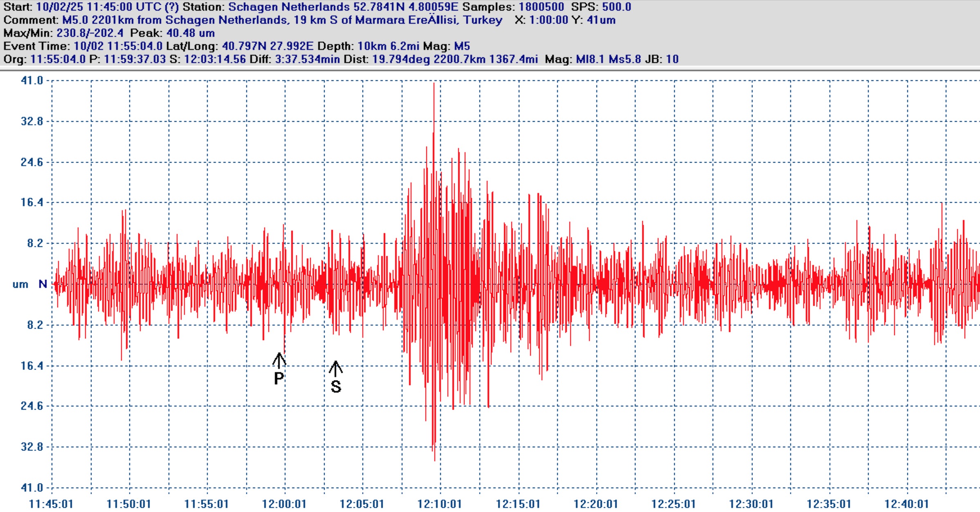980x512 pixels.
Task: Click the 12:00:01 time axis label
Action: coord(284,504)
